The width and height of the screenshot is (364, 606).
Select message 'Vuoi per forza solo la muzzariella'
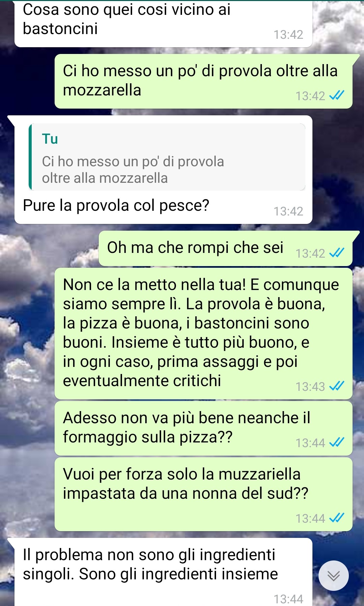click(x=204, y=494)
